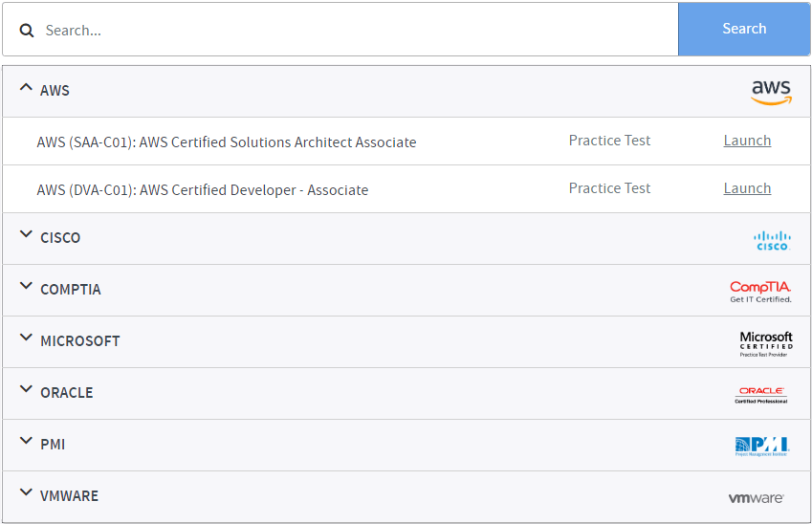
Task: Expand the VMWARE section chevron
Action: pyautogui.click(x=26, y=493)
